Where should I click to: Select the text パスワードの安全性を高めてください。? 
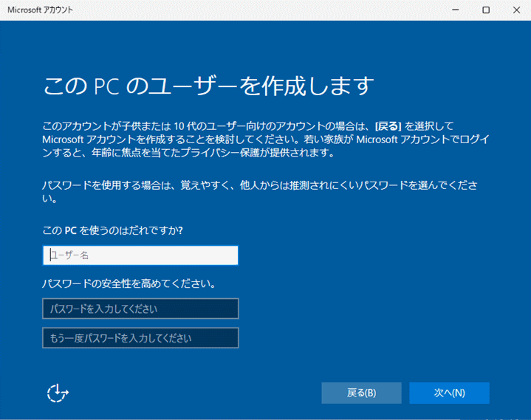tap(129, 283)
